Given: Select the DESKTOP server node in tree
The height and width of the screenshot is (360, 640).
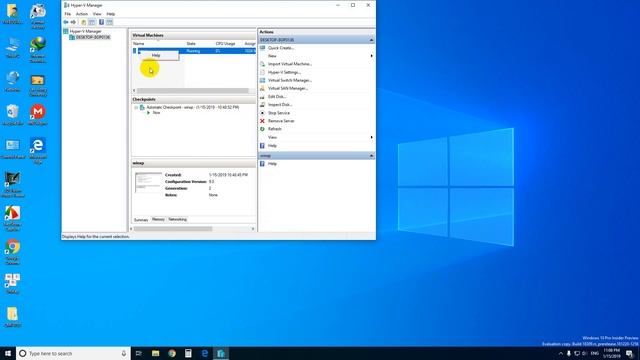Looking at the screenshot, I should tap(93, 37).
